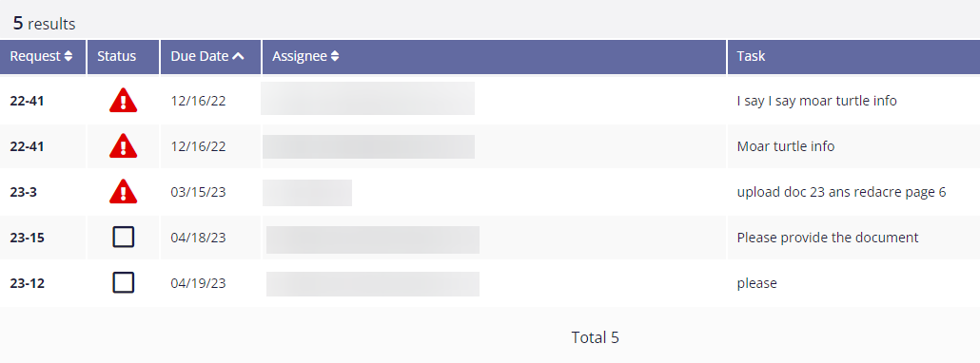Click red warning icon on request 23-3
This screenshot has height=363, width=980.
coord(123,191)
